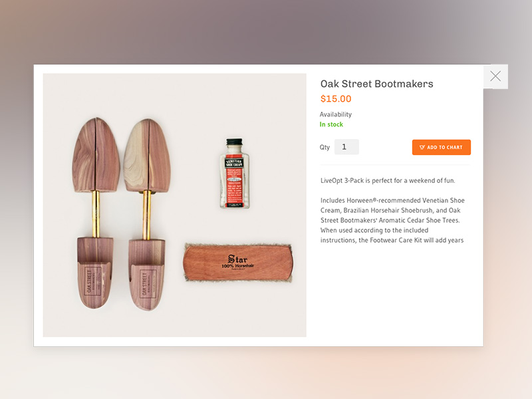Select the Venetian Shoe Cream bottle in image
The image size is (532, 399).
click(x=235, y=174)
